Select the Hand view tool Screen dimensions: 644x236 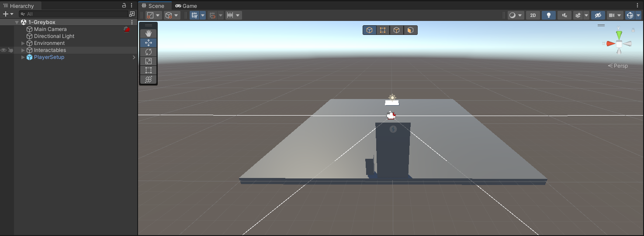pyautogui.click(x=149, y=33)
